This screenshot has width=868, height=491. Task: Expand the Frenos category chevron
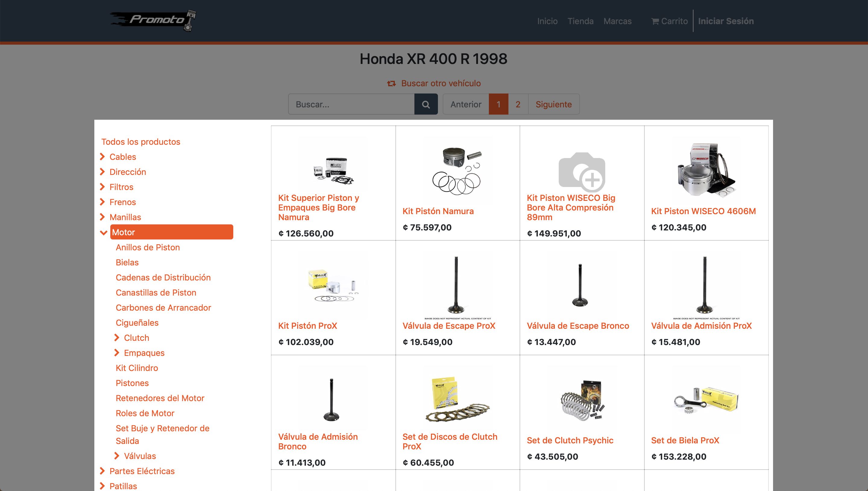click(x=102, y=202)
